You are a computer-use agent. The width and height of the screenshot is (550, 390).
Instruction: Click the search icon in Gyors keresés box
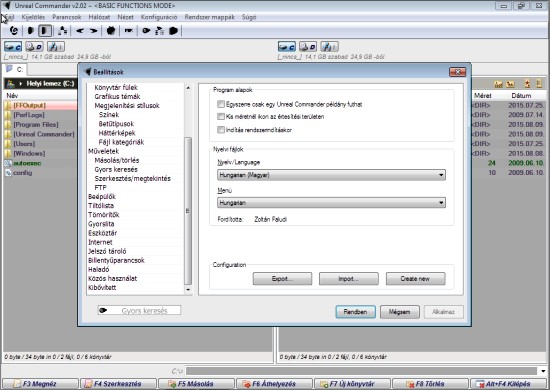[103, 310]
